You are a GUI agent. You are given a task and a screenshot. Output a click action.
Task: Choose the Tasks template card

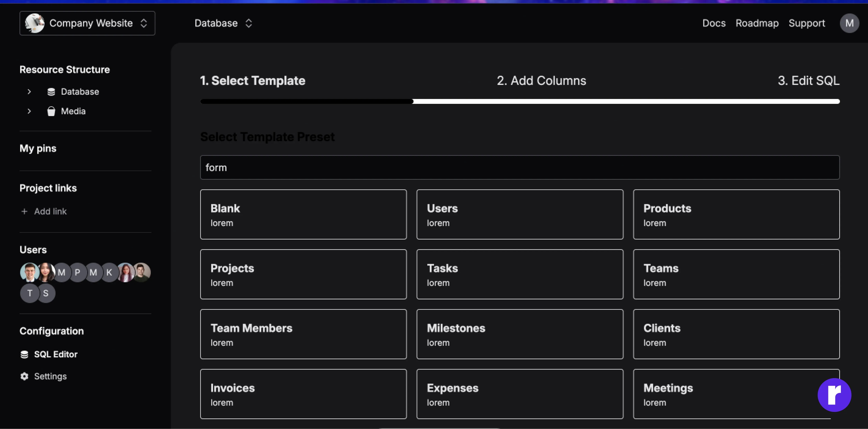pyautogui.click(x=520, y=274)
